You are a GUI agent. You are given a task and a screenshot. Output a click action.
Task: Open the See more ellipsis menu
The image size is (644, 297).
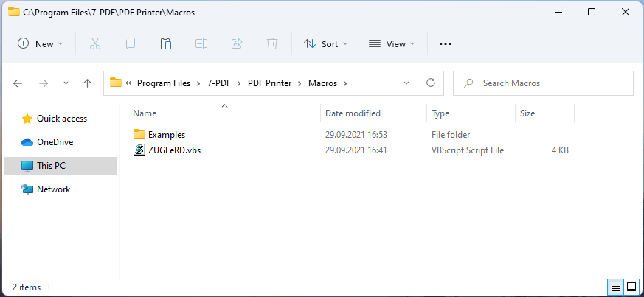(446, 44)
